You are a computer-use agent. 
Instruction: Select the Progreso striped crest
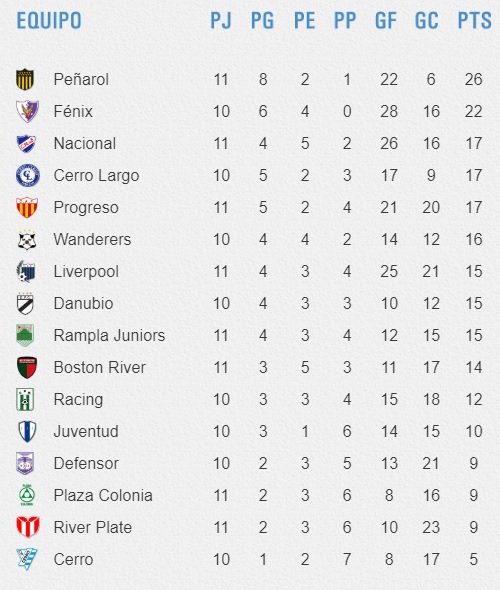27,208
